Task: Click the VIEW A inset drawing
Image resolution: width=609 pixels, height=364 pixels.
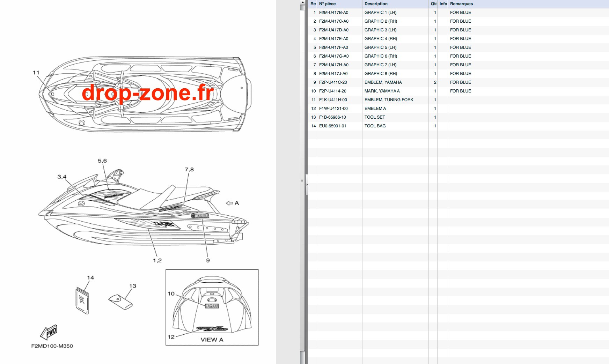Action: [212, 307]
